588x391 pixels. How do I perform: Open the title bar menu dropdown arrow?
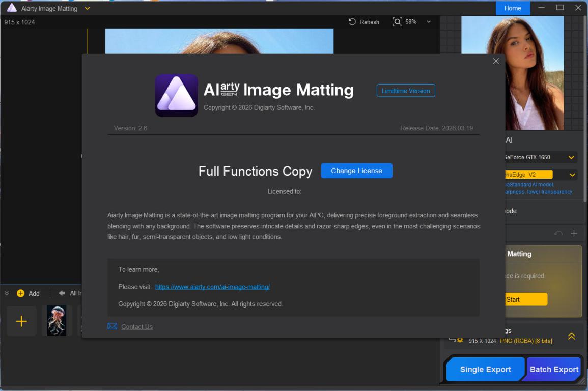[87, 8]
